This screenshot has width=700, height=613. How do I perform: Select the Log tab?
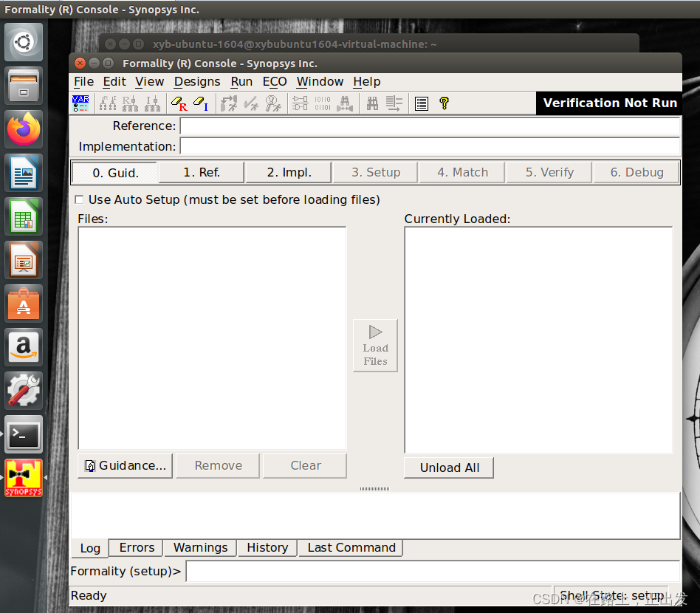90,548
